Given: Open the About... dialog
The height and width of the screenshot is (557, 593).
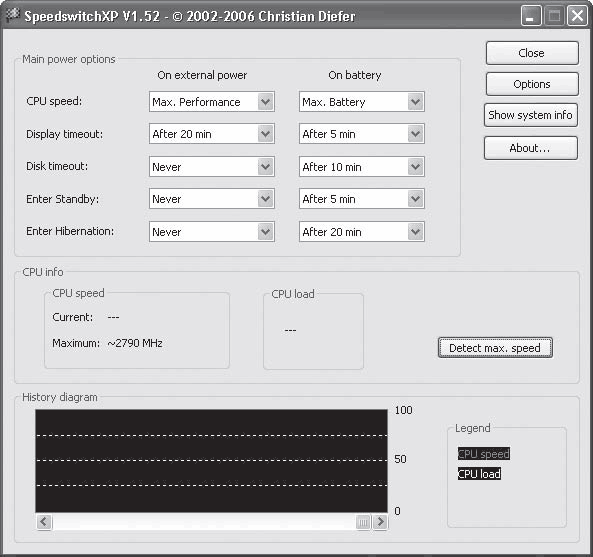Looking at the screenshot, I should click(x=531, y=148).
